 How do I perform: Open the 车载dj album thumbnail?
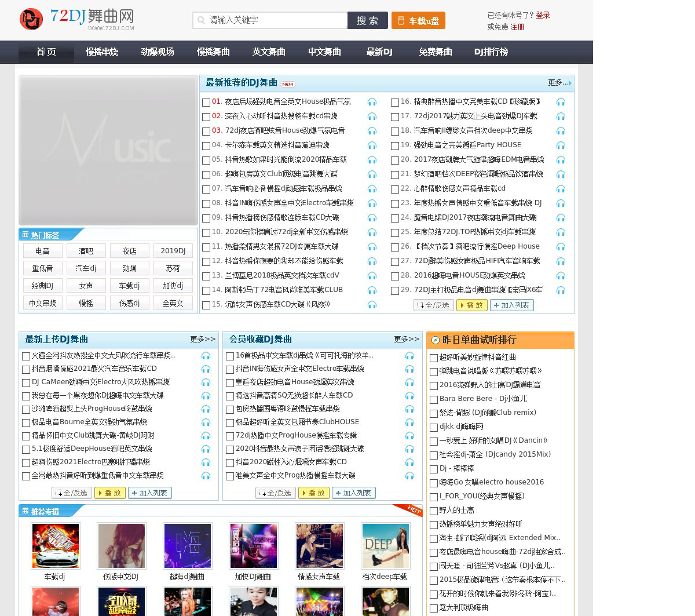[x=55, y=546]
